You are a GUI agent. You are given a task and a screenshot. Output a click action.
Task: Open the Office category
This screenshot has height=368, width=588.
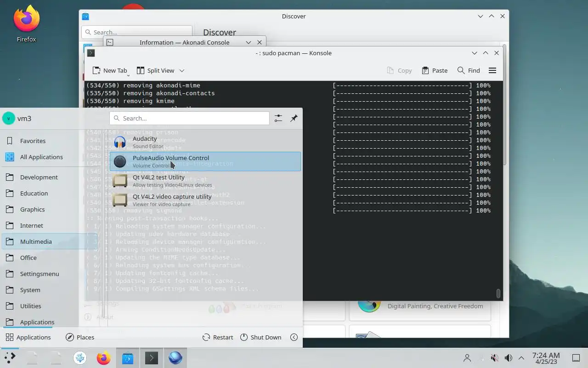[x=40, y=258]
